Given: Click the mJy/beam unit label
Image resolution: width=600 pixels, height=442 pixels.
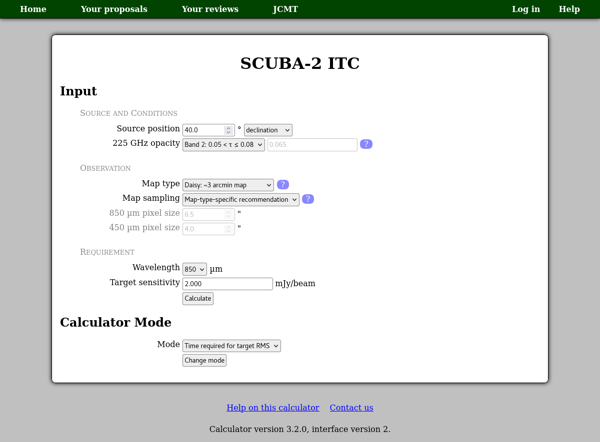Looking at the screenshot, I should coord(295,284).
